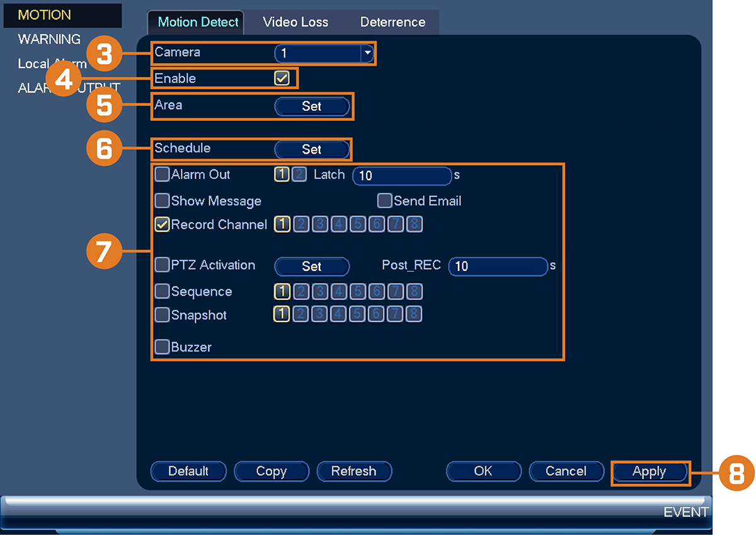Click the Cancel button
The width and height of the screenshot is (756, 535).
(566, 471)
